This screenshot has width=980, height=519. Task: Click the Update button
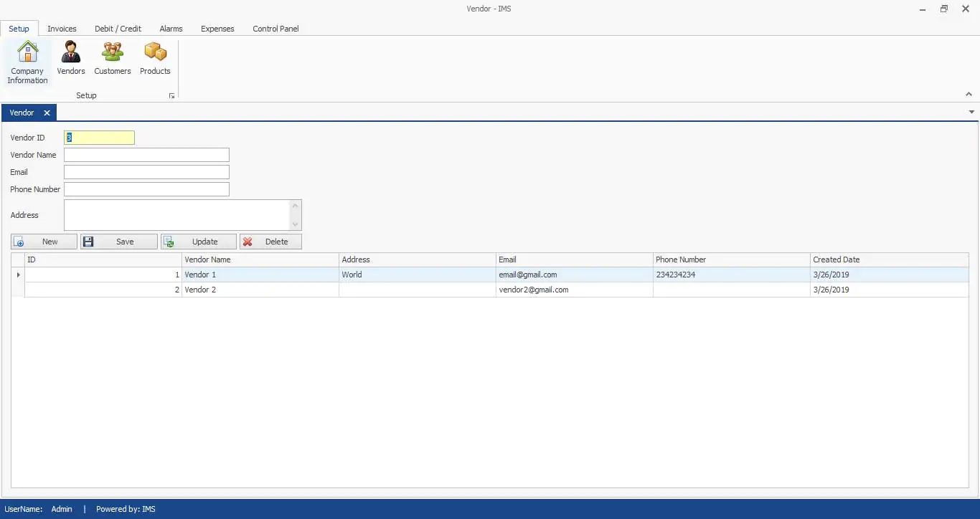coord(198,242)
